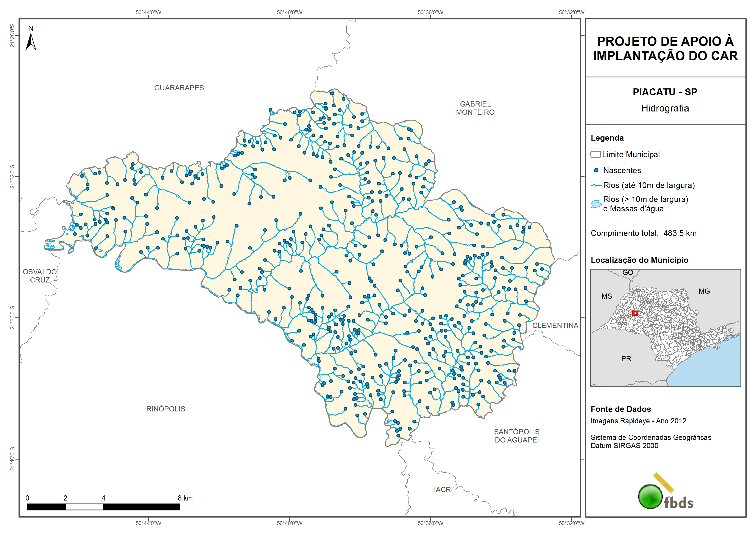Click the GUARARAPES map label
The height and width of the screenshot is (535, 756).
(x=179, y=88)
